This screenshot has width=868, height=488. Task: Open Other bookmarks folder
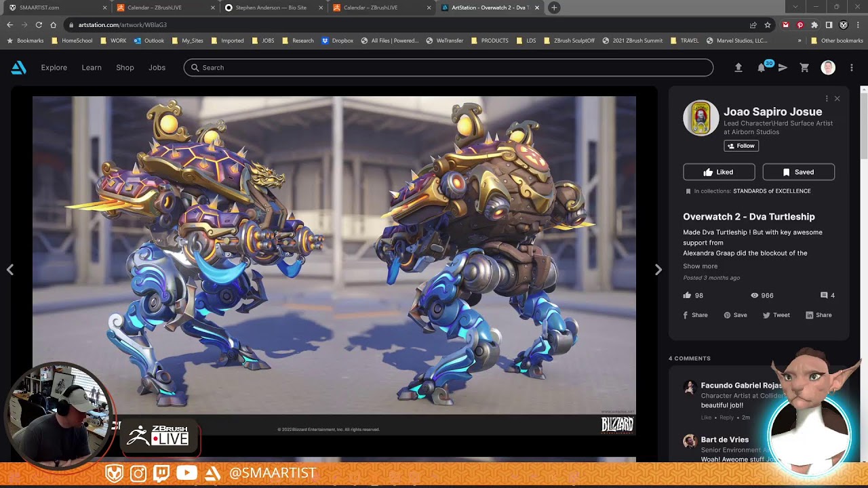[837, 41]
